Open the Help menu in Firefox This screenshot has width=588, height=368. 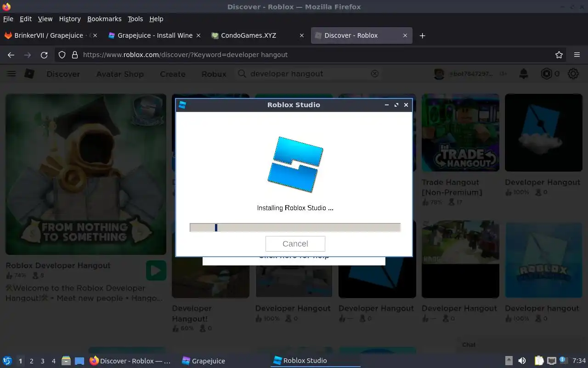click(156, 19)
